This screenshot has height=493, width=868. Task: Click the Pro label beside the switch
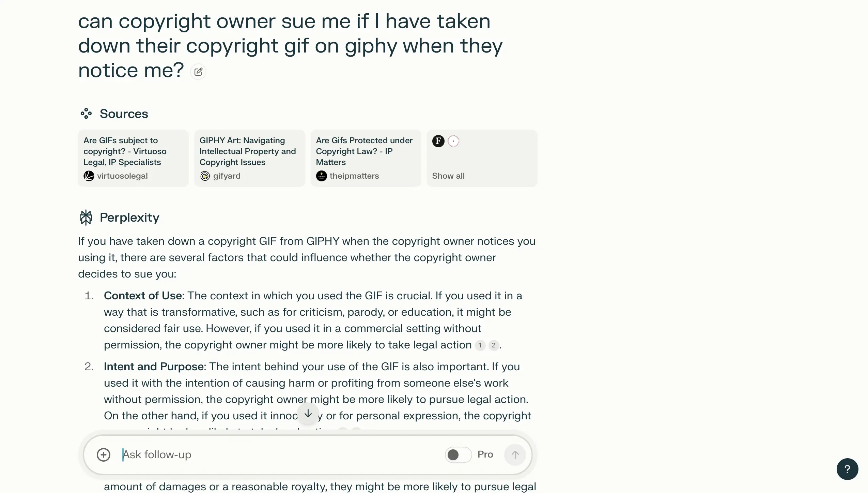[485, 454]
